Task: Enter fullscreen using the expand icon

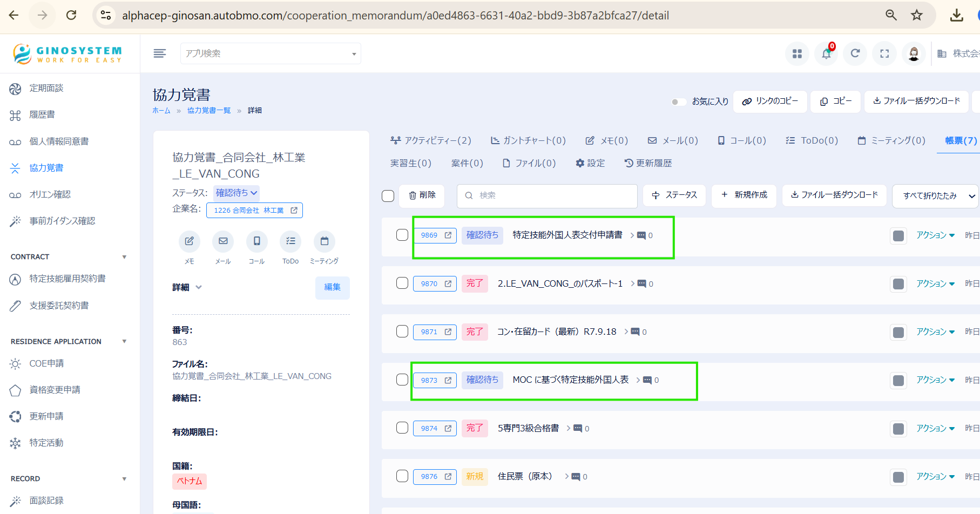Action: (884, 53)
